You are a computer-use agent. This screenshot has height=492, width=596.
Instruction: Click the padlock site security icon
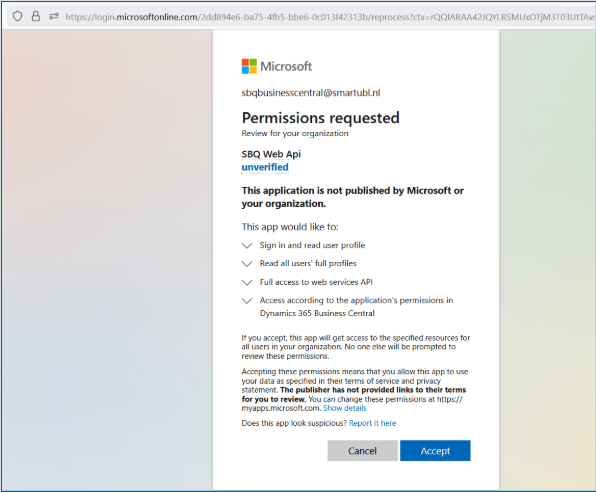click(x=36, y=16)
